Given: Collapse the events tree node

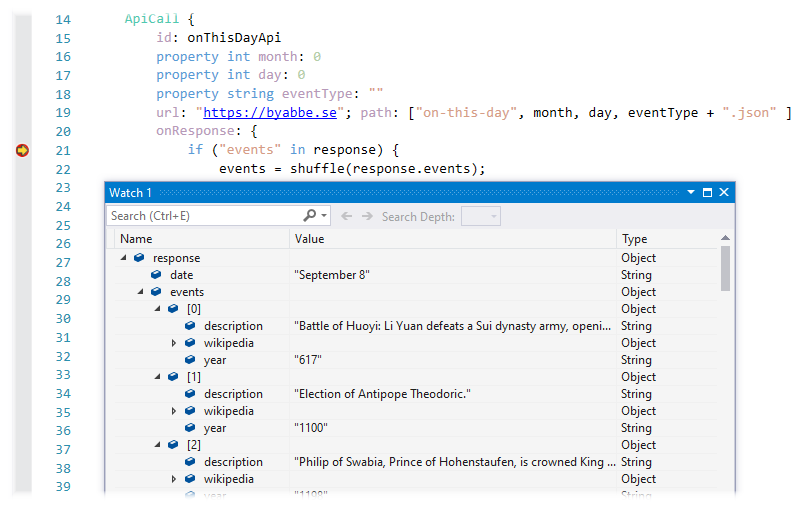Looking at the screenshot, I should coord(140,292).
